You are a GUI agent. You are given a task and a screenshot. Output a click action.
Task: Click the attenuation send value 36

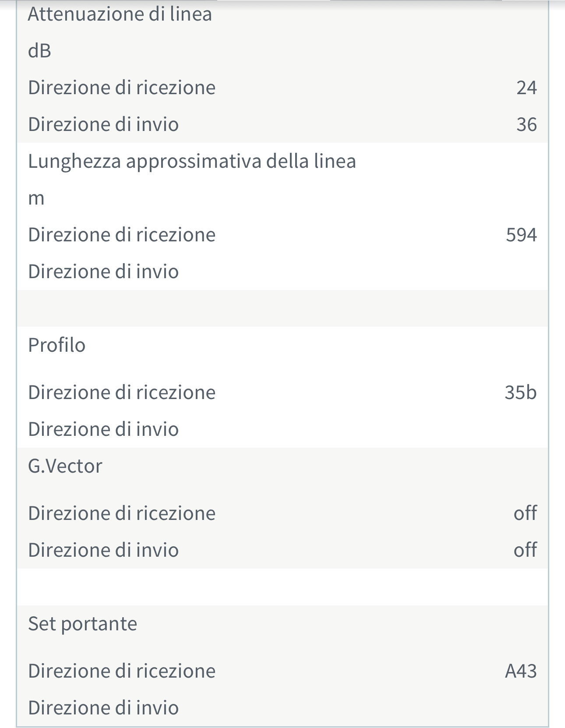click(526, 124)
